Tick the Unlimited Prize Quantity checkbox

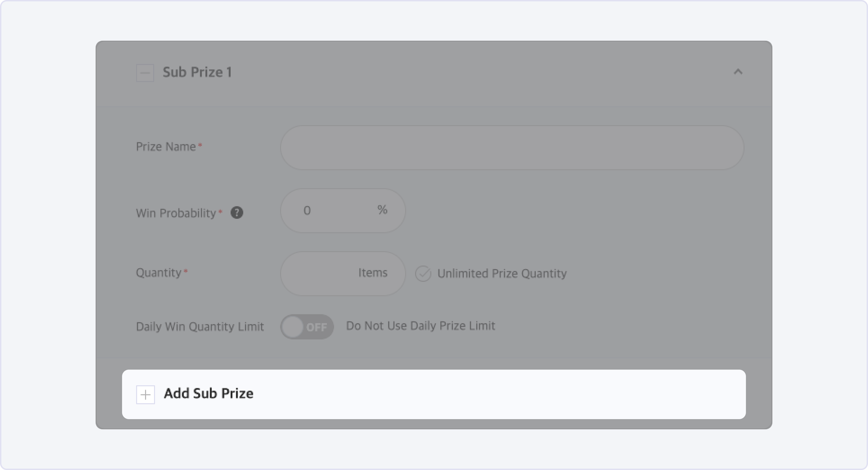(x=423, y=274)
